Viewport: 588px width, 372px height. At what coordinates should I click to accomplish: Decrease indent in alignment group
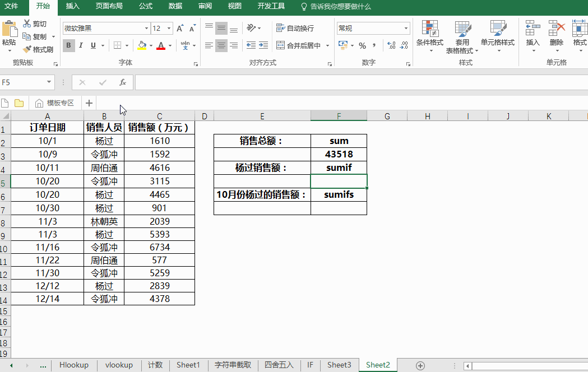[x=251, y=45]
